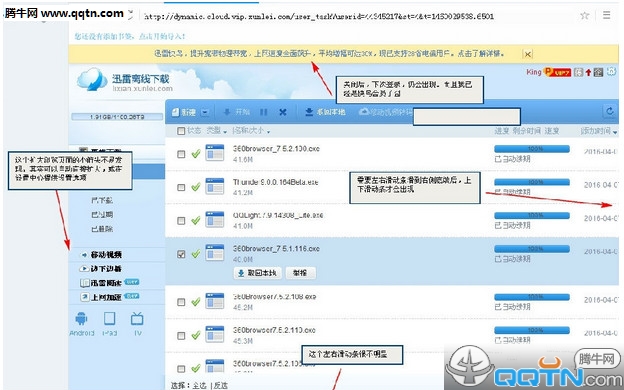This screenshot has height=390, width=624.
Task: Click the 全选 link at the bottom
Action: [x=199, y=385]
